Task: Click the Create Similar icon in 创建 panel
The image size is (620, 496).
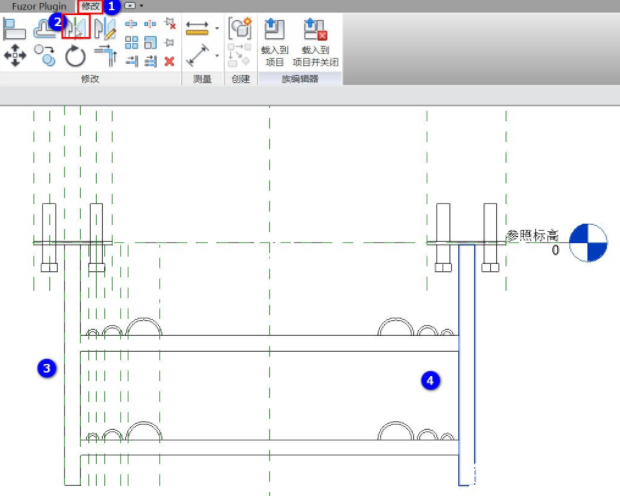Action: [240, 28]
